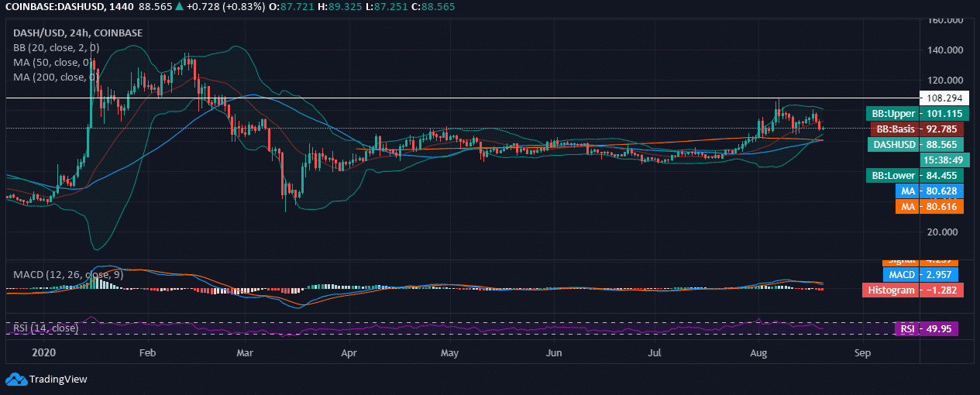Click the C:88.565 close value

[435, 7]
